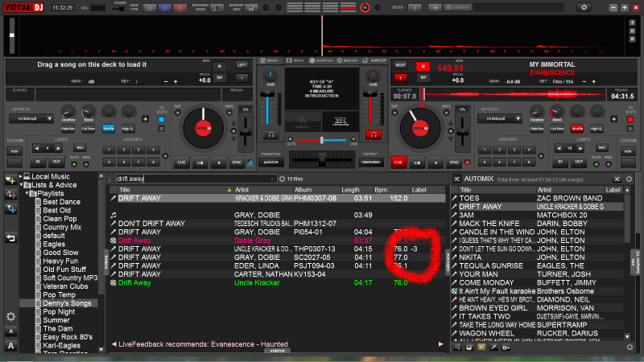
Task: Switch to SCRATCH tab
Action: (321, 60)
